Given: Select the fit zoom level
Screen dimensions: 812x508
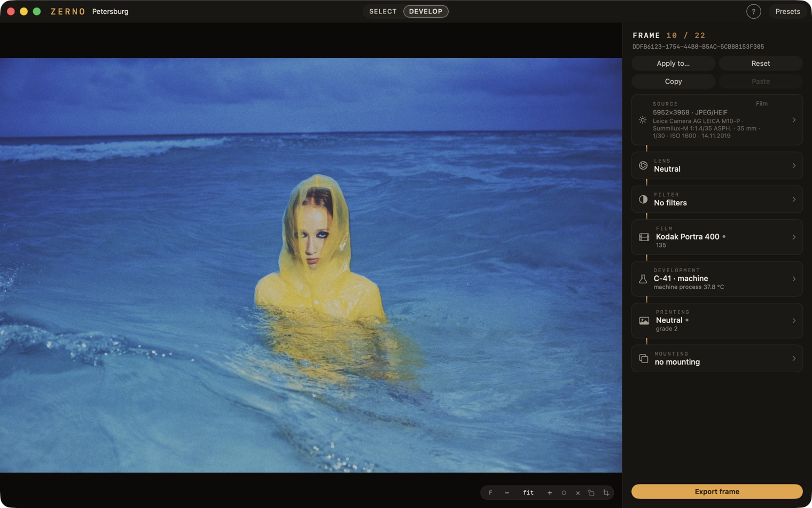Looking at the screenshot, I should 528,492.
